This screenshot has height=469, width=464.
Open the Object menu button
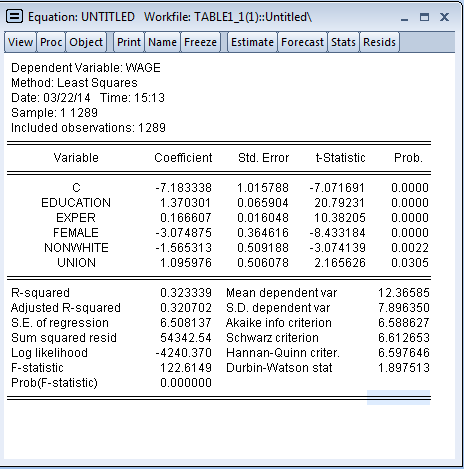pos(86,42)
